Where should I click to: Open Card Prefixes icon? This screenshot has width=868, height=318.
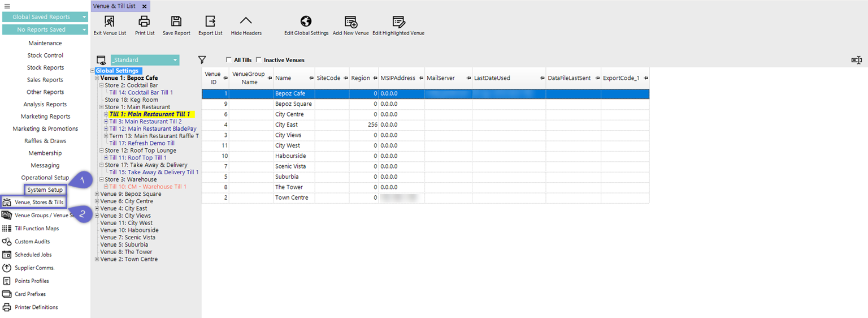point(7,294)
